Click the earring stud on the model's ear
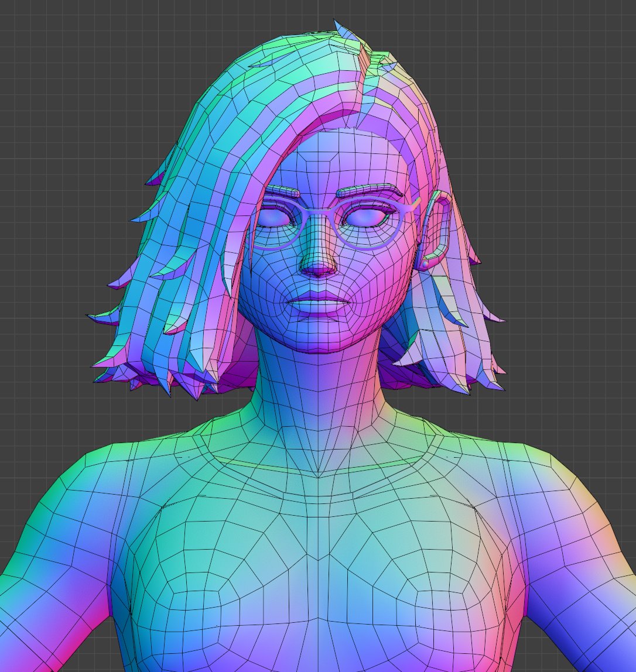 click(x=424, y=265)
